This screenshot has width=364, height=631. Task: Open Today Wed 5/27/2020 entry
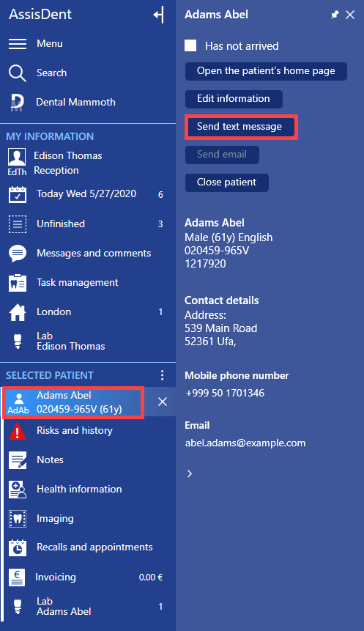point(86,194)
